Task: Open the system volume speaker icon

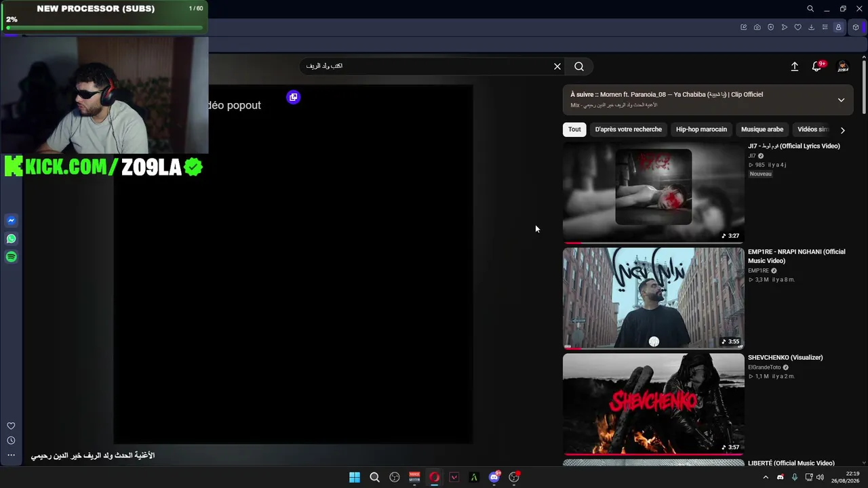Action: click(x=820, y=477)
